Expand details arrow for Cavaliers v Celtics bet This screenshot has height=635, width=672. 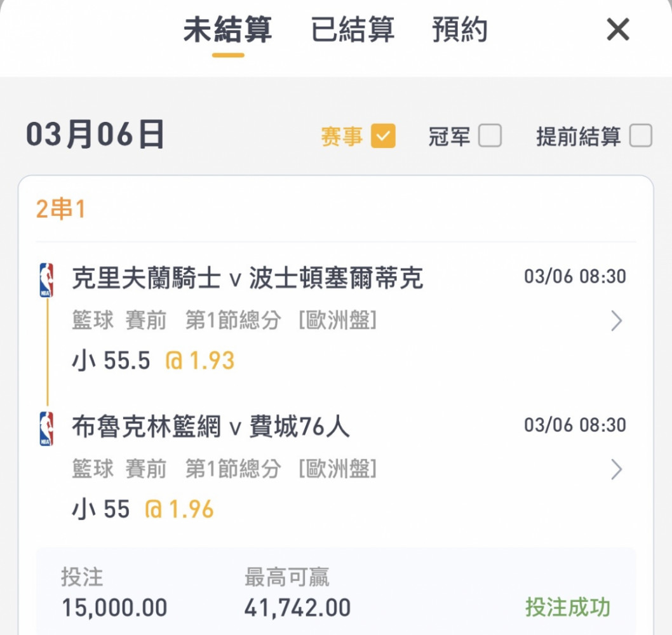[x=616, y=321]
